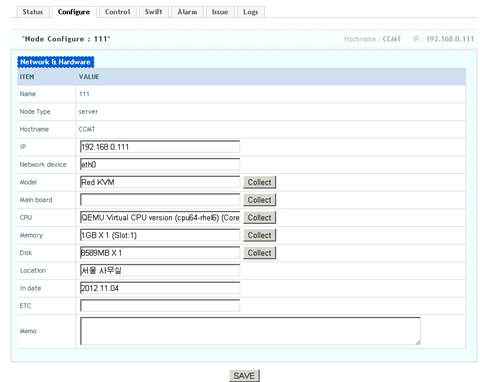Click the Location row label
480x382 pixels.
pyautogui.click(x=33, y=271)
